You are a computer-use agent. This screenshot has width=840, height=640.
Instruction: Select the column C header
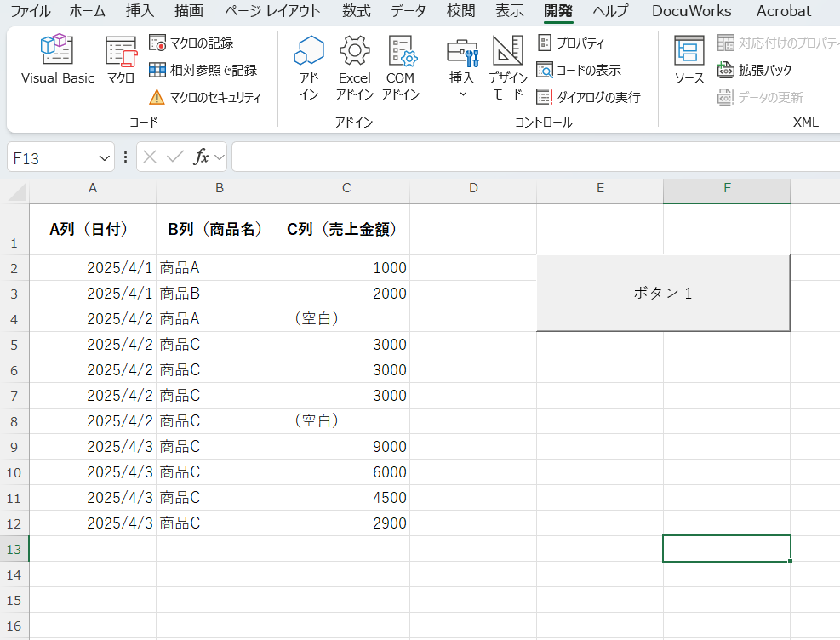pyautogui.click(x=346, y=188)
